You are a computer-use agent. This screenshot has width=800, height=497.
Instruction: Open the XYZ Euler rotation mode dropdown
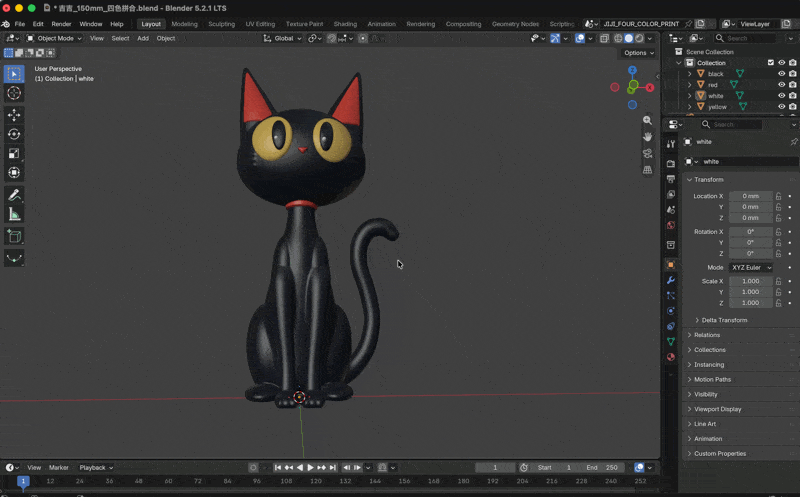(x=751, y=267)
